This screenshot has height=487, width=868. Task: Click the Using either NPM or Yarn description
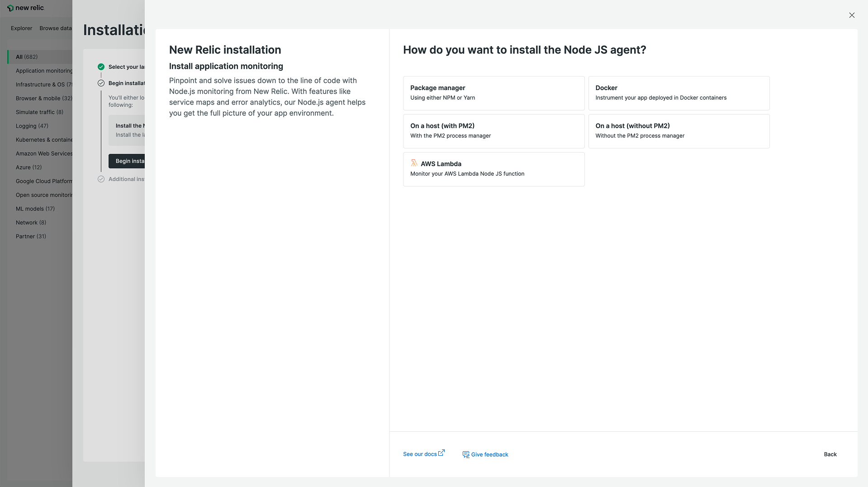coord(442,98)
